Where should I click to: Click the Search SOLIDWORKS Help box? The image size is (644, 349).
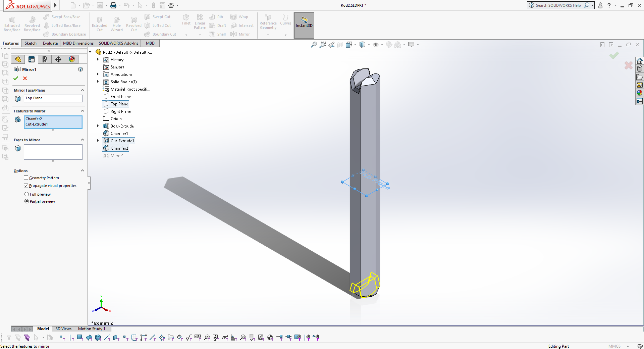pyautogui.click(x=558, y=5)
